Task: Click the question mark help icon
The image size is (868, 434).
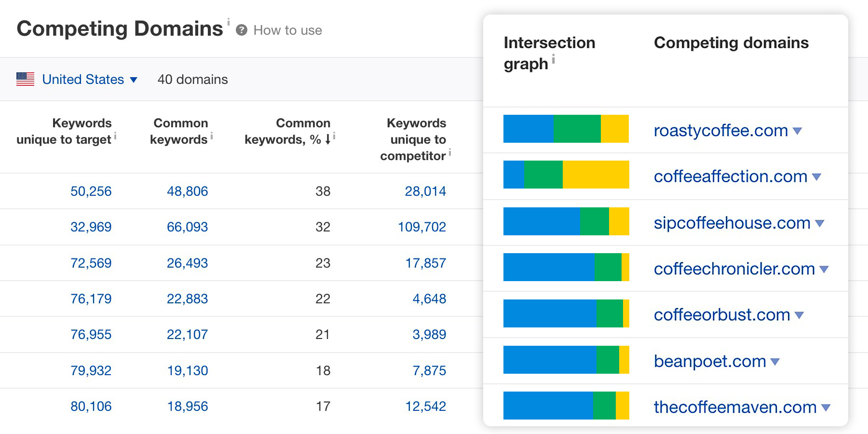Action: 241,30
